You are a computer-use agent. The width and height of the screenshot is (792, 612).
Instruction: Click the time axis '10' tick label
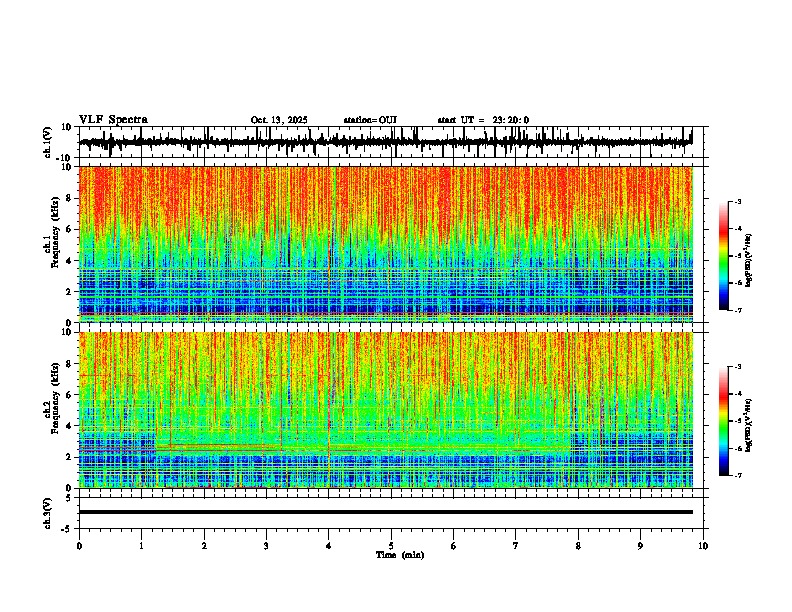[703, 546]
